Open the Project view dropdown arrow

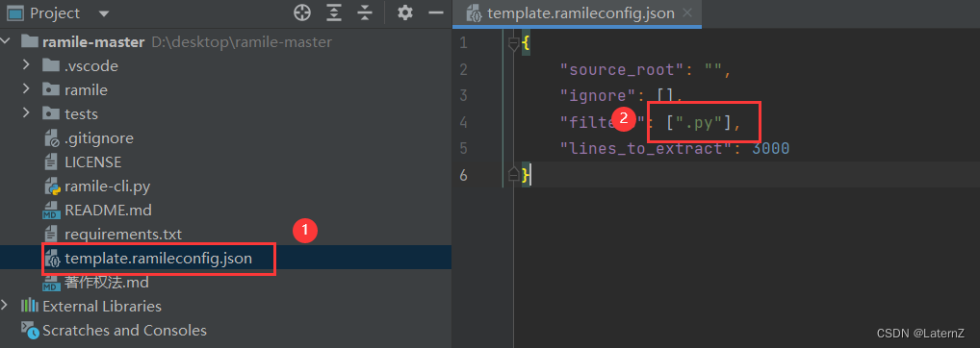[x=104, y=13]
